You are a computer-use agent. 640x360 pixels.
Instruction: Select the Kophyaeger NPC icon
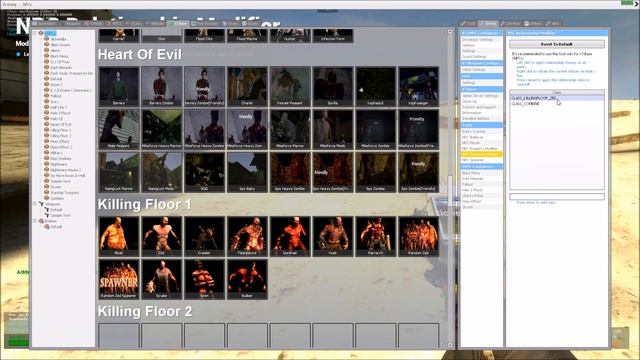click(x=419, y=87)
